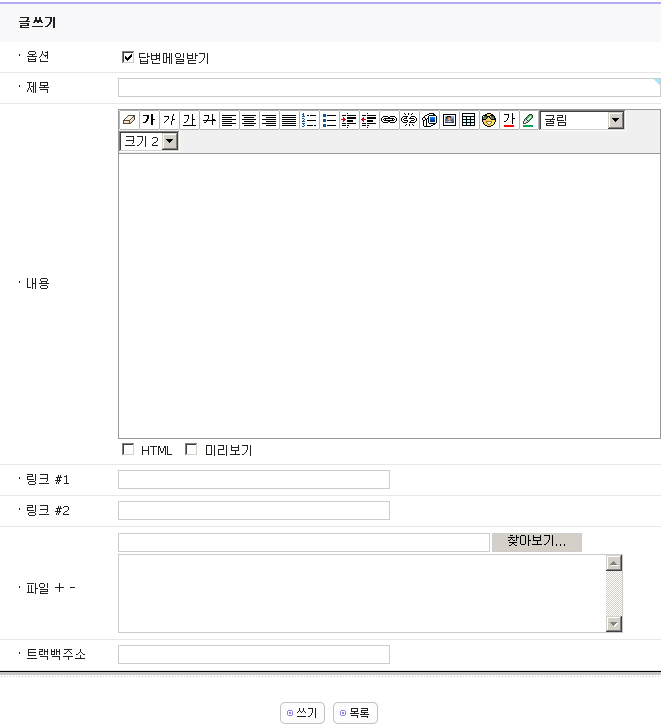Toggle bold text formatting (bold 가)
The height and width of the screenshot is (727, 661).
pyautogui.click(x=149, y=120)
